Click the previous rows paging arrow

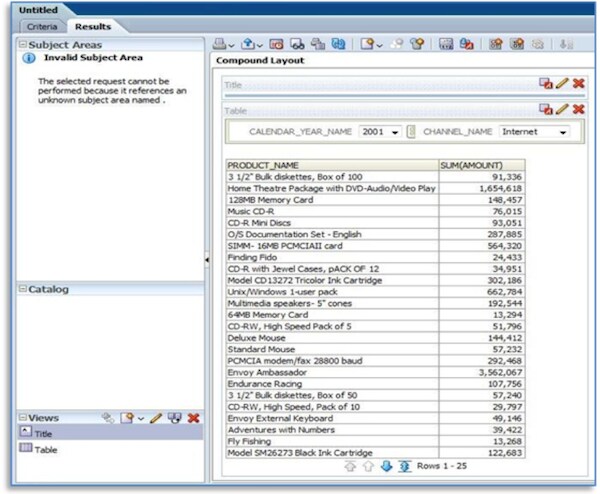coord(368,466)
